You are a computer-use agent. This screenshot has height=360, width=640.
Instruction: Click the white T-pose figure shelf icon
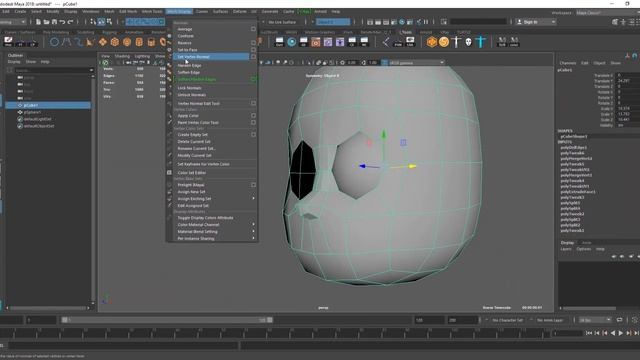pos(456,42)
